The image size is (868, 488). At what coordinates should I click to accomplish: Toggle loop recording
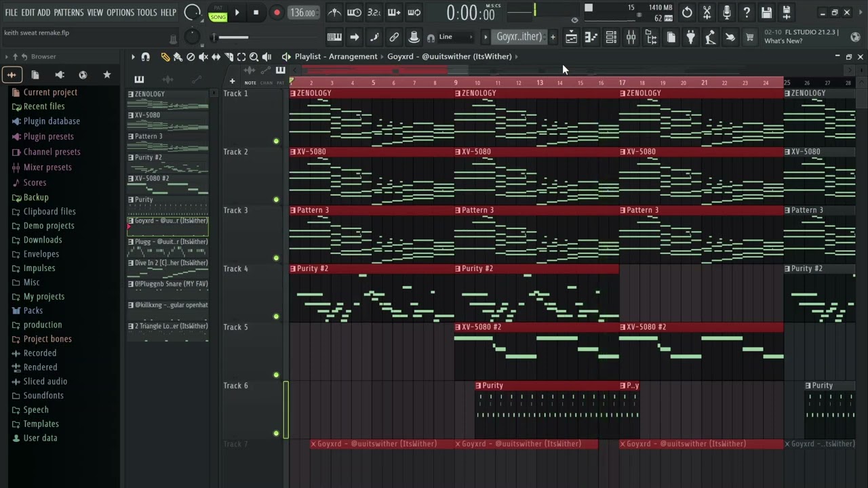(x=414, y=12)
